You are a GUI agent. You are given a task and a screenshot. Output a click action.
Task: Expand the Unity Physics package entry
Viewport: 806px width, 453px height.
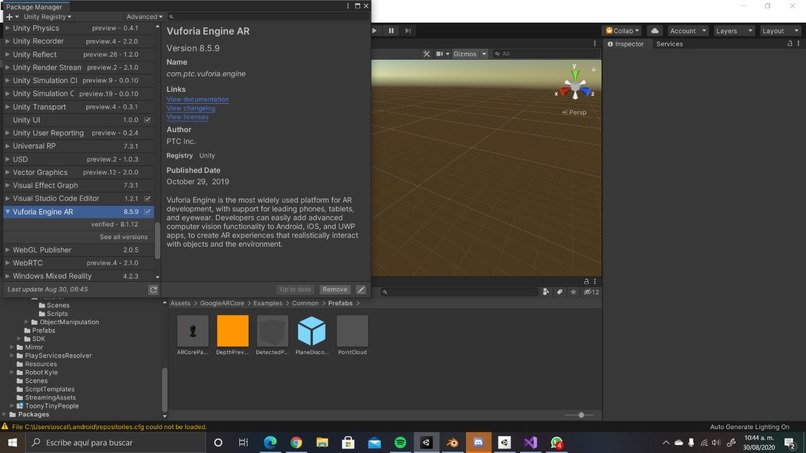[x=8, y=28]
